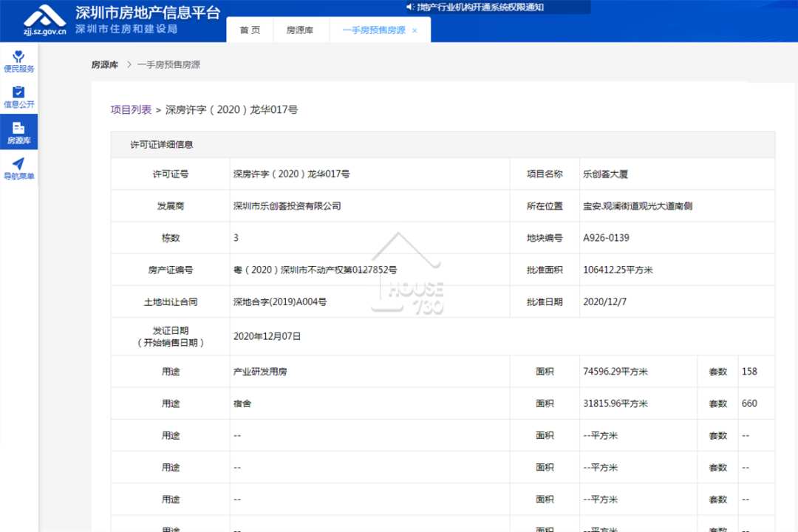Click location 宝安.观澜街道观光大道南侧
Viewport: 798px width, 532px height.
point(637,206)
